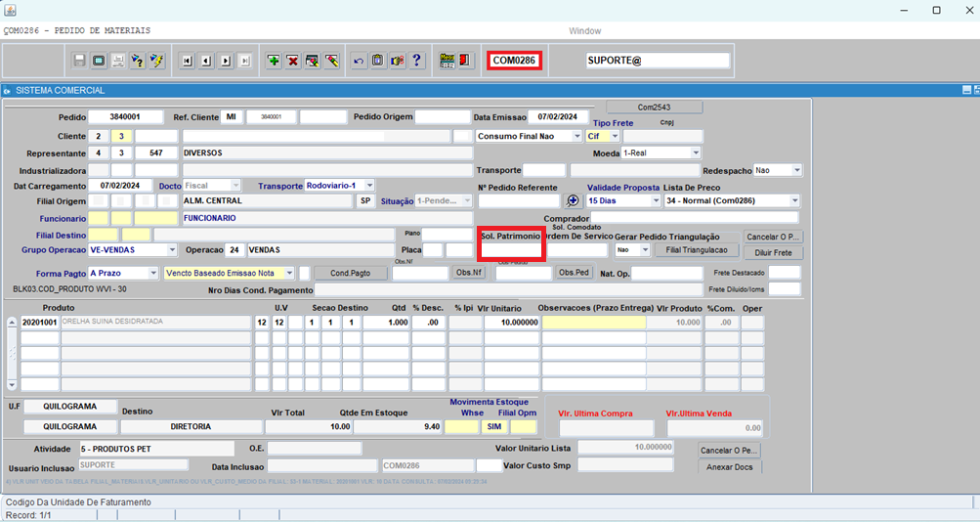This screenshot has width=980, height=522.
Task: Click the screen monitor toolbar icon
Action: tap(99, 61)
